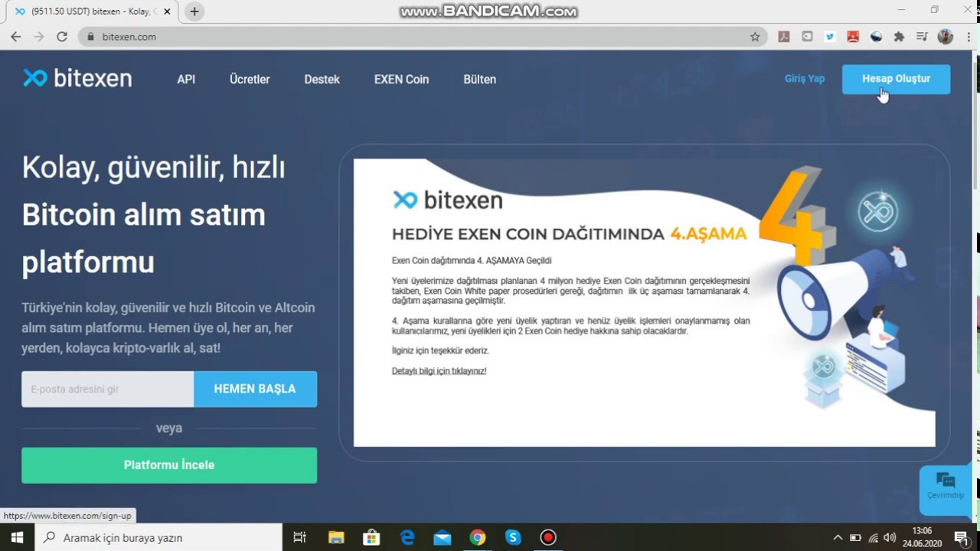Open the Çevrimdışı chat widget
Viewport: 980px width, 551px height.
(x=946, y=490)
